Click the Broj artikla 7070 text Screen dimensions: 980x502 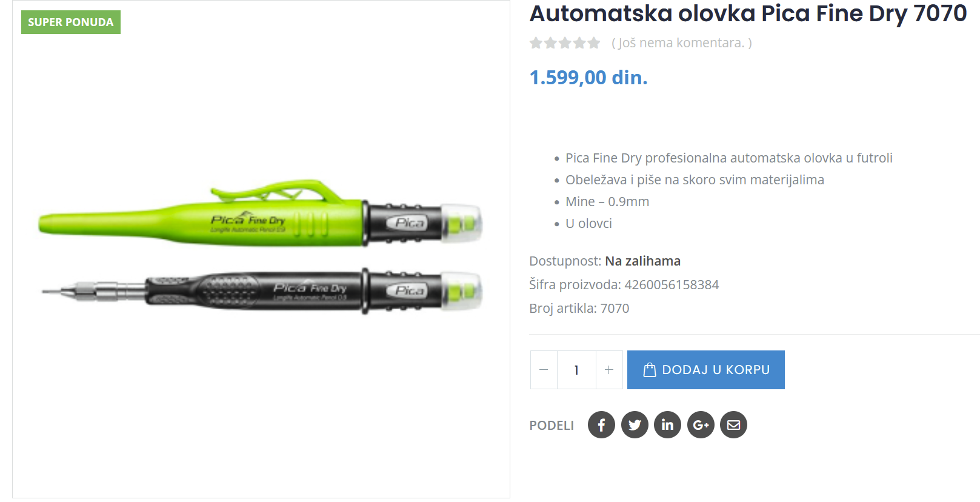click(579, 309)
